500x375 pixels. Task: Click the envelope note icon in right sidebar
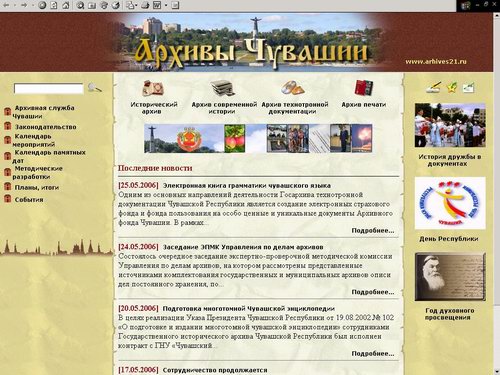[468, 88]
